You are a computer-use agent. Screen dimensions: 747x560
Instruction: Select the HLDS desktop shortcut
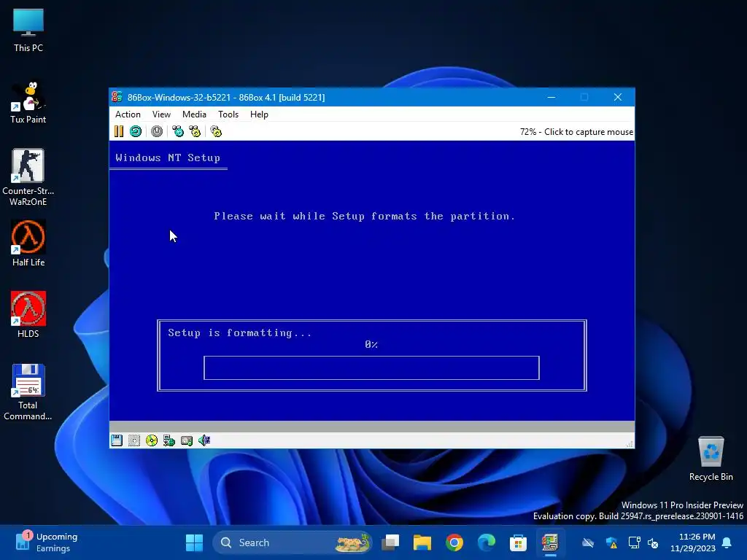(x=28, y=315)
